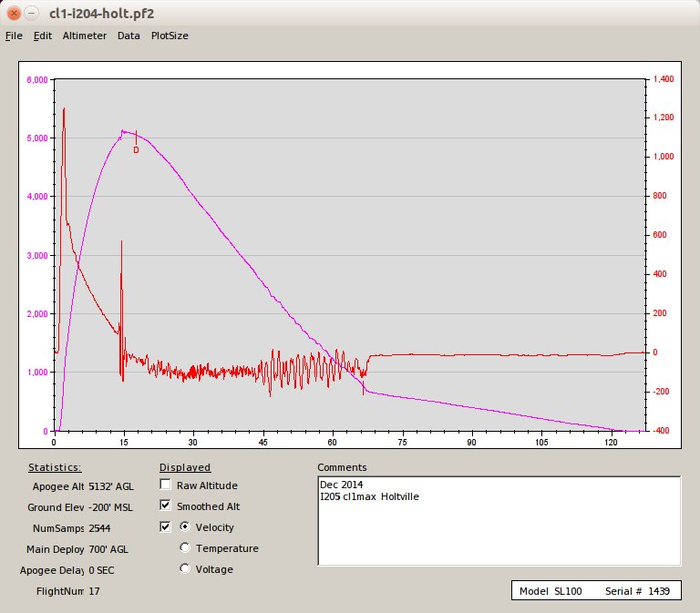This screenshot has height=613, width=700.
Task: Click the Main Deploy value 700' AGL
Action: tap(109, 549)
